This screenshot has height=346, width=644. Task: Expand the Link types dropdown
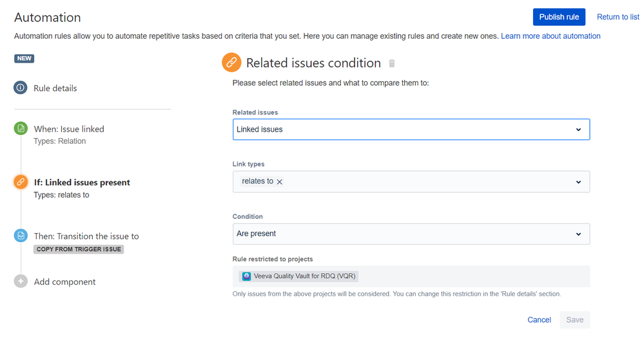point(578,182)
